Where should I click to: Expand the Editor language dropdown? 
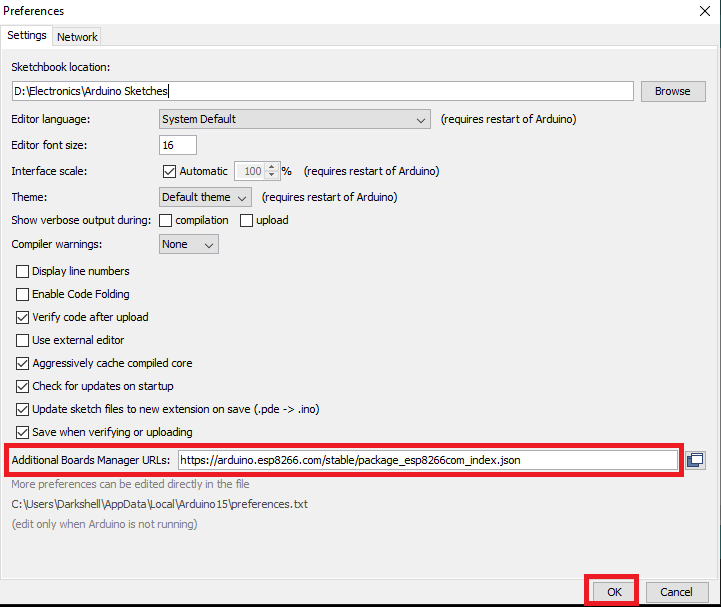(x=295, y=119)
